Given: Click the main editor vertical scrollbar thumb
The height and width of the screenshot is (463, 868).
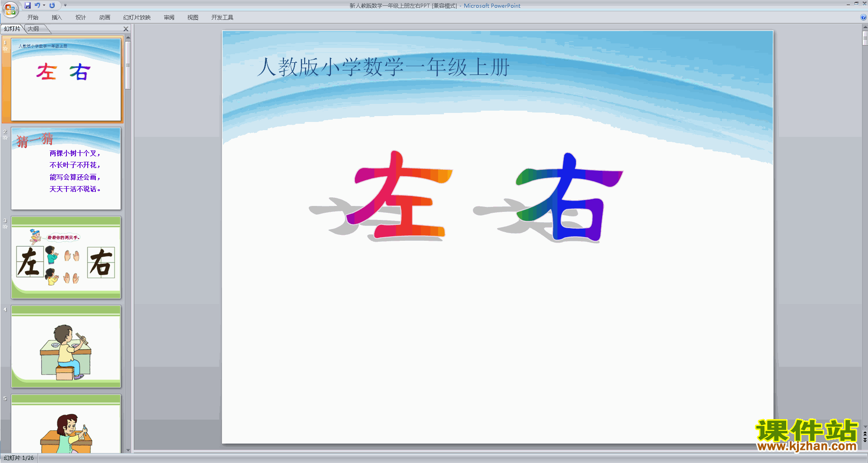Looking at the screenshot, I should pyautogui.click(x=865, y=38).
